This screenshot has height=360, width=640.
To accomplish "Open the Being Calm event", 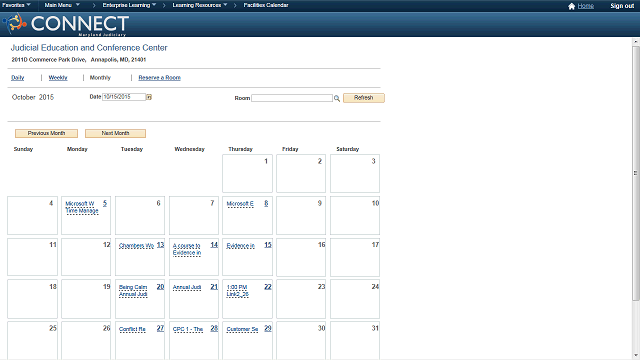I will (x=133, y=287).
